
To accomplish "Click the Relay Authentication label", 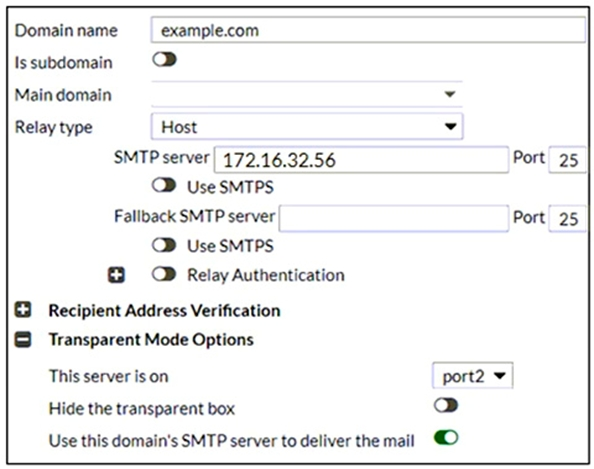I will click(266, 275).
